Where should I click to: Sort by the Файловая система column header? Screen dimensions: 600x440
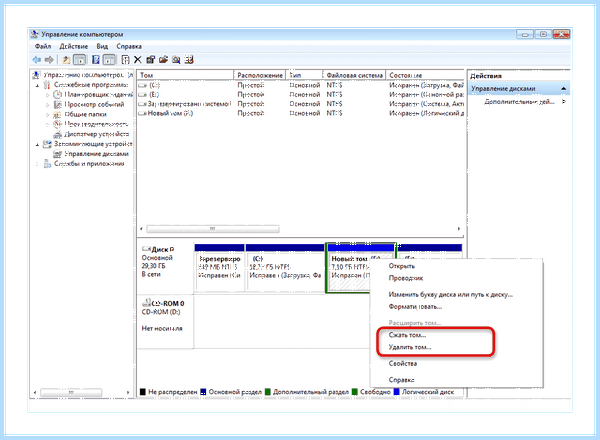[x=354, y=75]
